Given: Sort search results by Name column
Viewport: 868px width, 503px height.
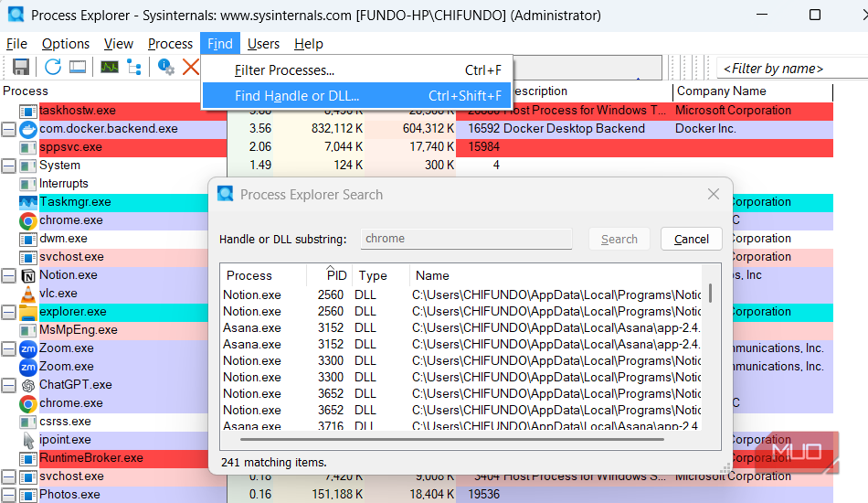Looking at the screenshot, I should (556, 275).
